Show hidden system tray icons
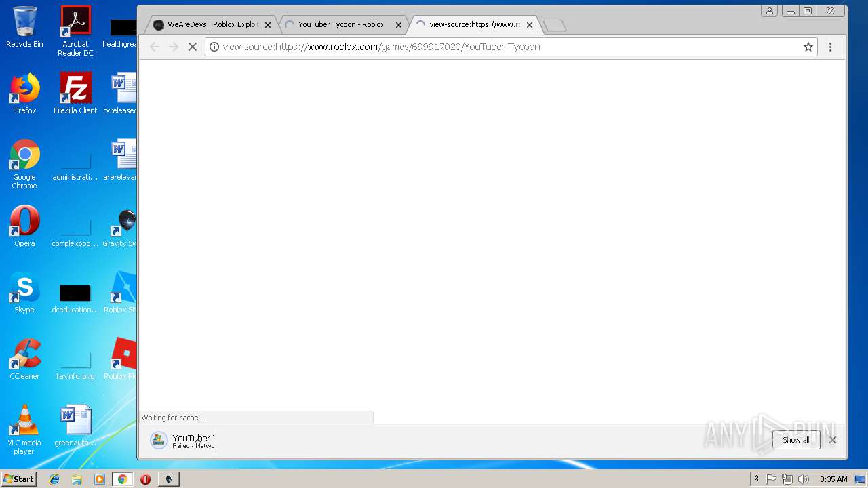This screenshot has height=488, width=868. pyautogui.click(x=756, y=479)
